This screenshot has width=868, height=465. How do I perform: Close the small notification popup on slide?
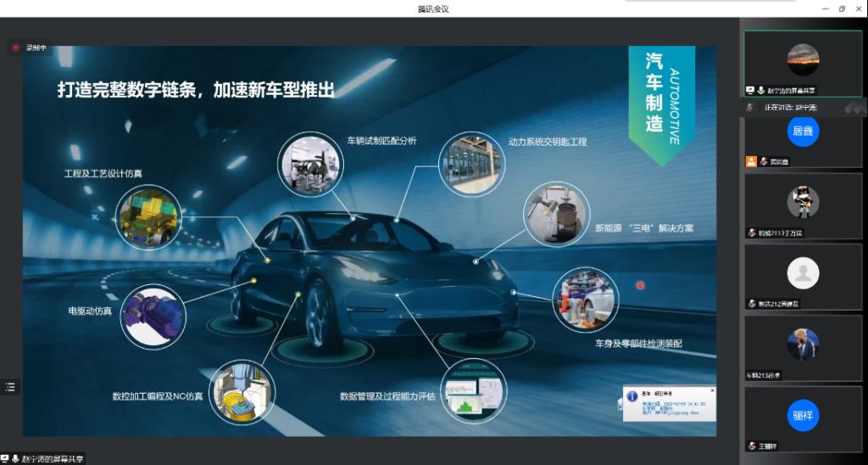[712, 390]
